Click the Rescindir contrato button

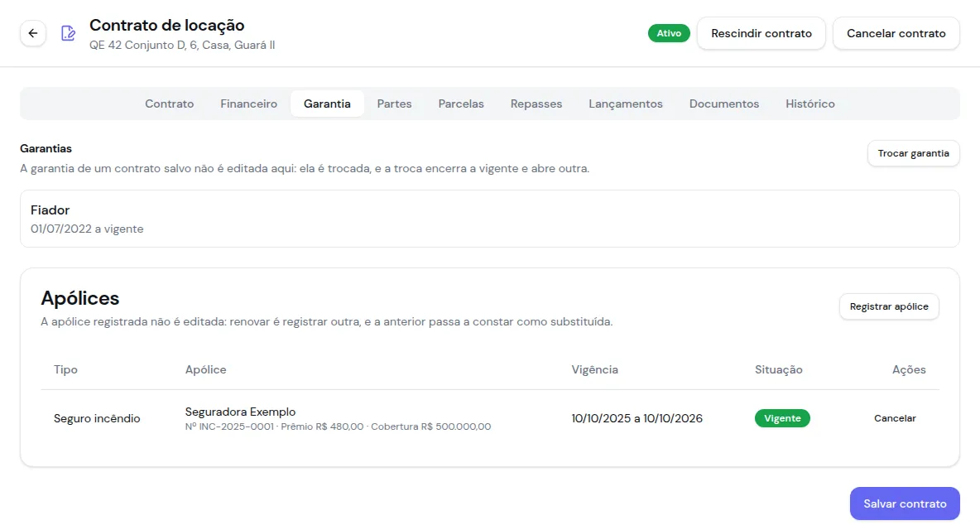pos(761,33)
